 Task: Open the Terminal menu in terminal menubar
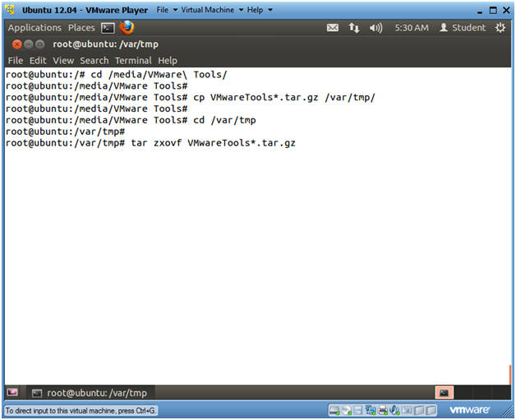point(133,61)
